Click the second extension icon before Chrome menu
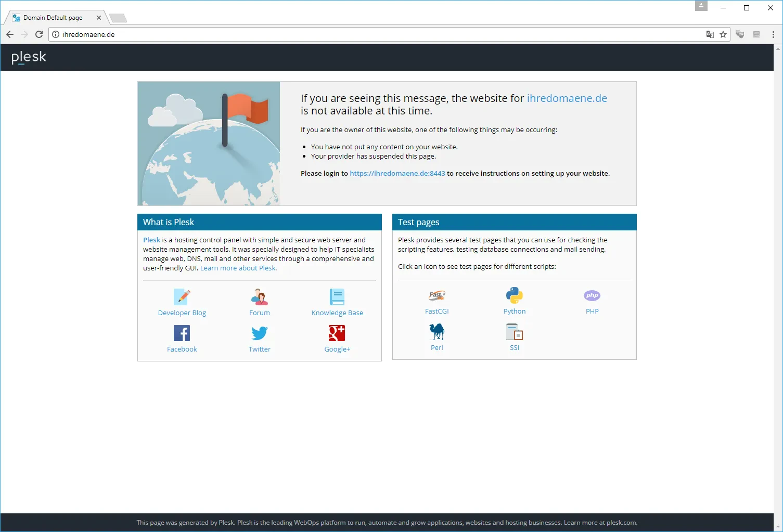Viewport: 783px width, 532px height. tap(756, 34)
